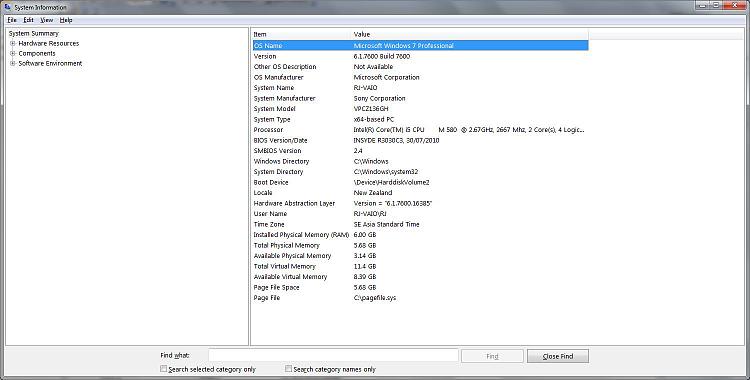Click the C:\pagefile.sys value

tap(375, 298)
